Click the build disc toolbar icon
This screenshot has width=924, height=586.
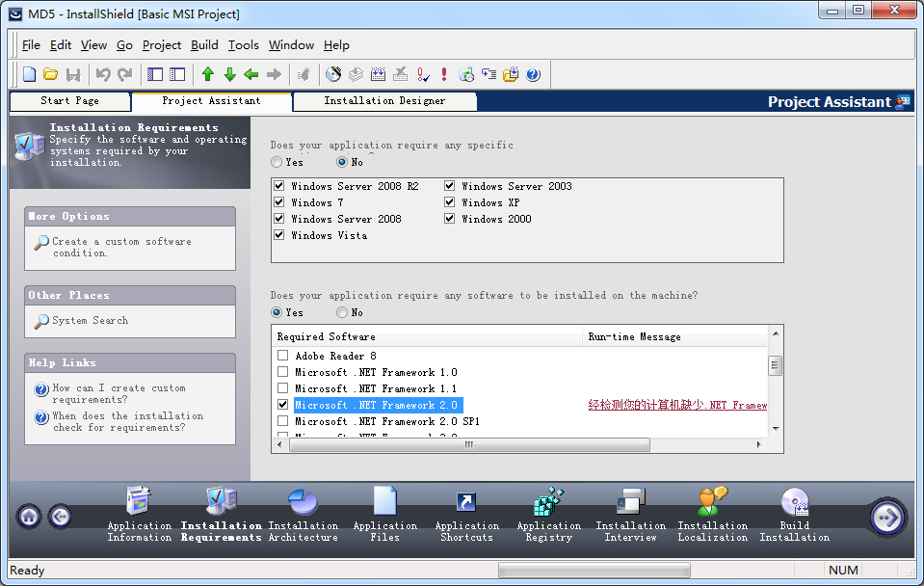pyautogui.click(x=333, y=74)
